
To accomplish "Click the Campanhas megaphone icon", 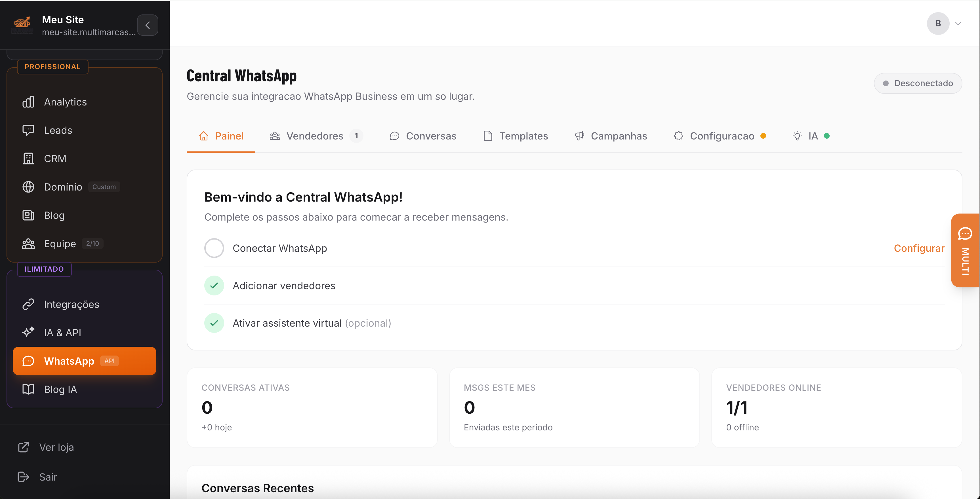I will coord(579,136).
